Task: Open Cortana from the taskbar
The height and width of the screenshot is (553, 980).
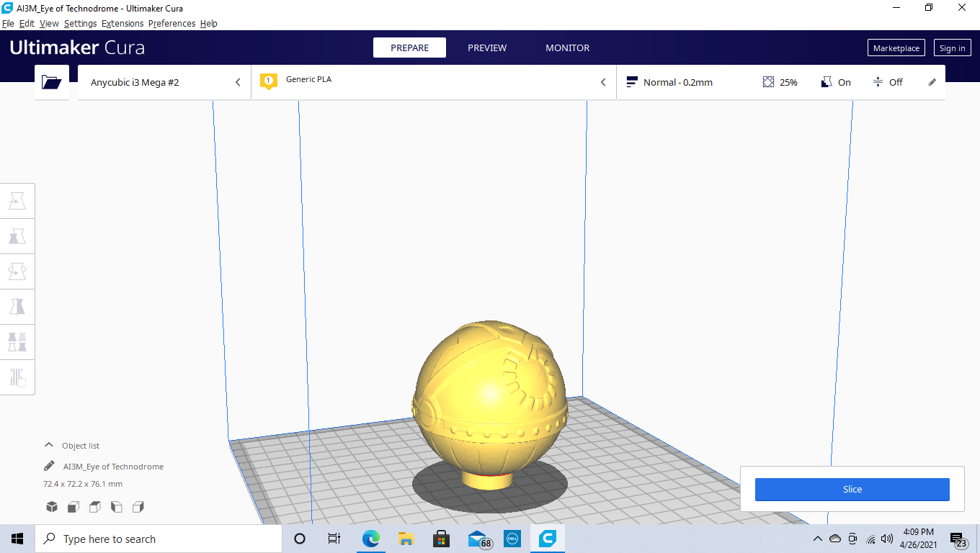Action: click(x=300, y=539)
